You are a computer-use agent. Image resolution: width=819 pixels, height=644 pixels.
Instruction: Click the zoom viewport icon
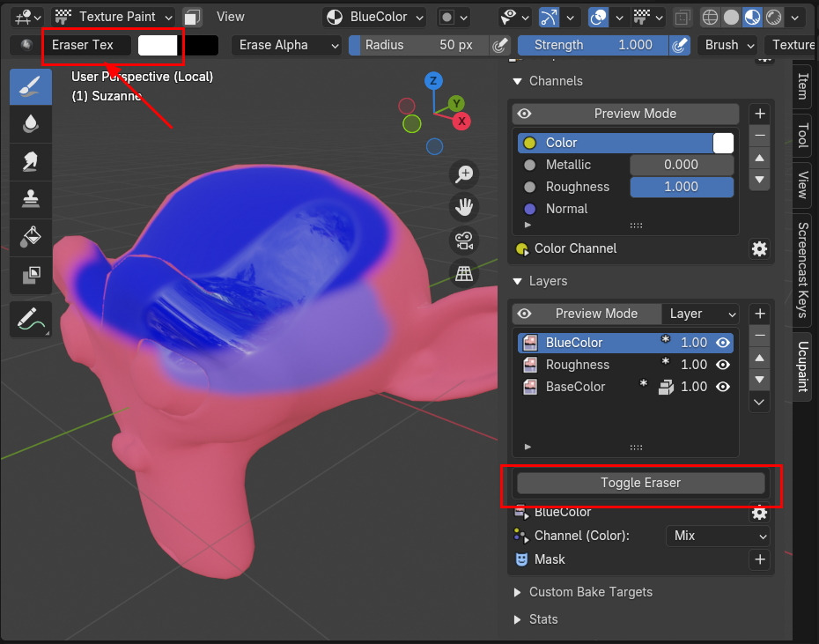point(464,174)
